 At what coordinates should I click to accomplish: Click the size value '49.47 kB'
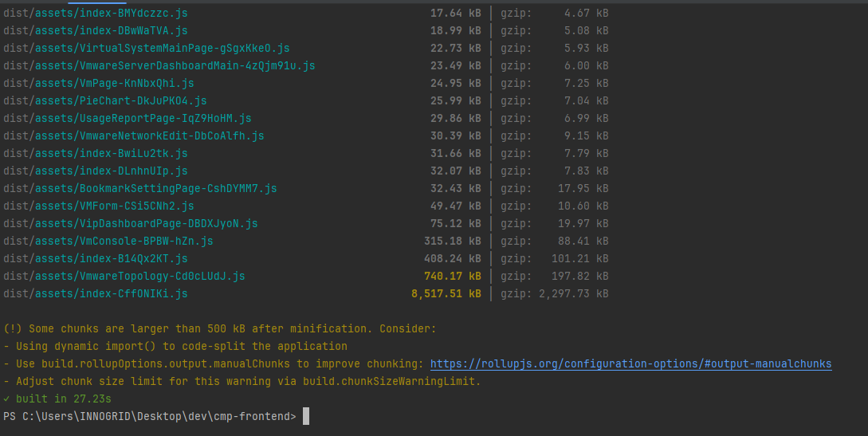click(456, 206)
